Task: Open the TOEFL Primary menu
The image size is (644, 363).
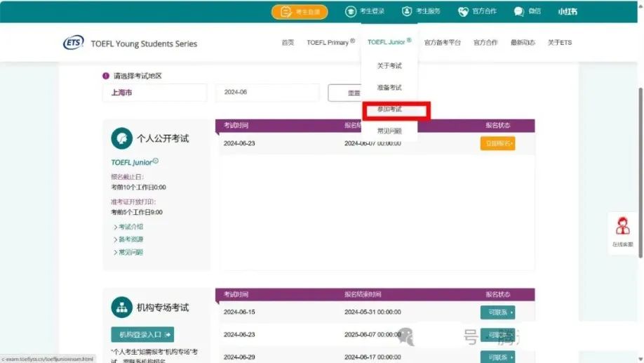Action: [x=330, y=42]
